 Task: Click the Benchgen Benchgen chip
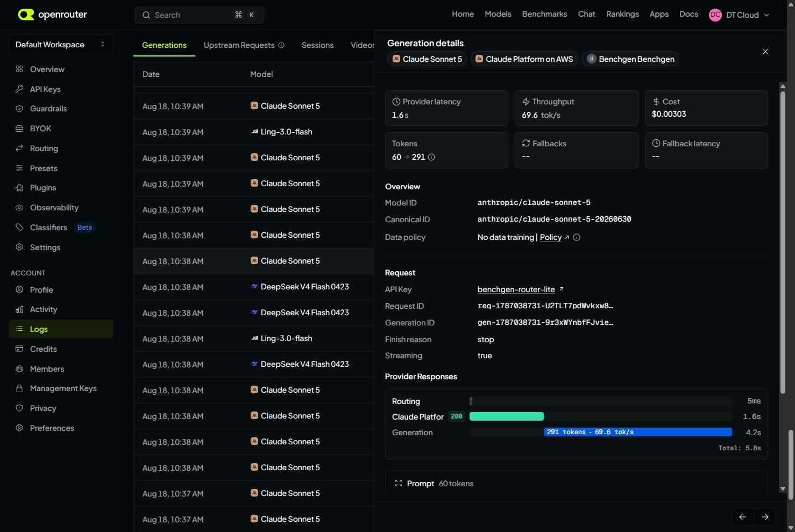[630, 59]
